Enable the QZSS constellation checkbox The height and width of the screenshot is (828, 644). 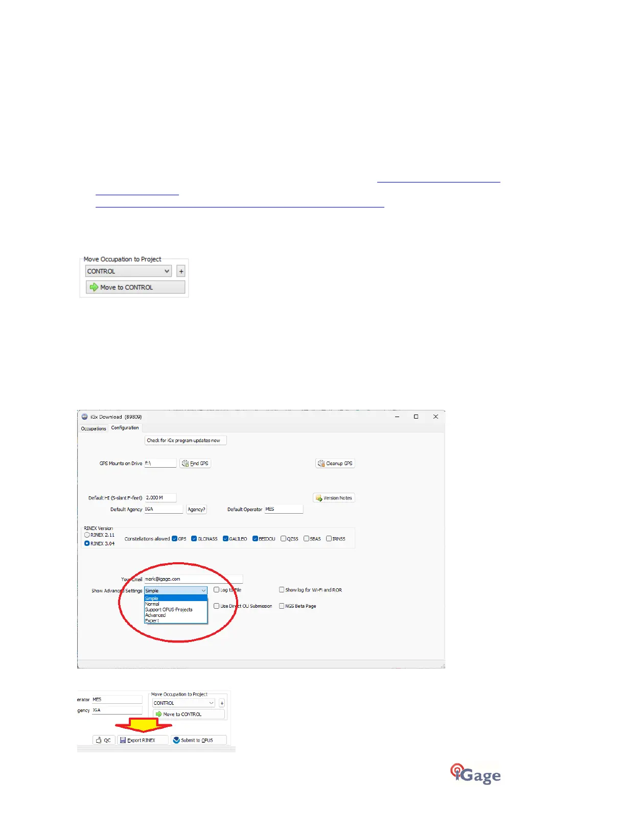[x=284, y=539]
